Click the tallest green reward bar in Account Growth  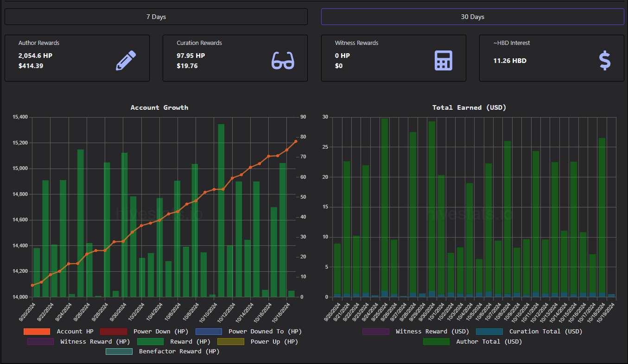pyautogui.click(x=221, y=210)
